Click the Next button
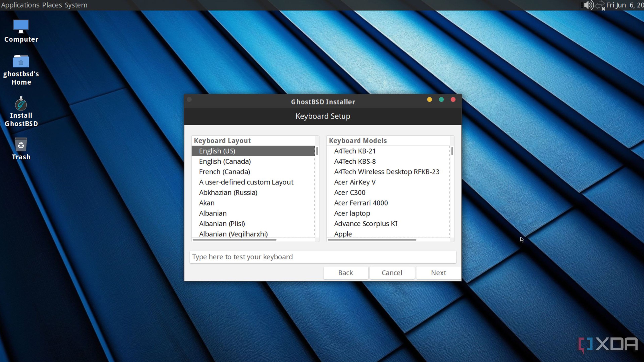 pos(439,273)
